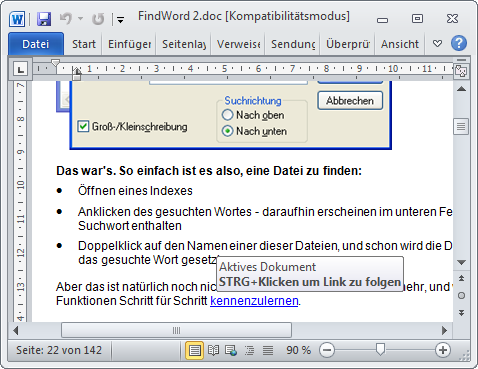478x369 pixels.
Task: Click the heading 'Das war's. So einfach ist es also'
Action: (x=149, y=171)
